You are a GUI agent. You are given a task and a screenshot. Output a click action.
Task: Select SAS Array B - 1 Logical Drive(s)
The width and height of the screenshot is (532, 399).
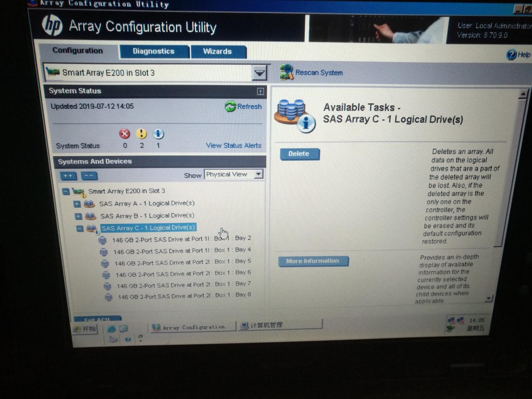tap(147, 215)
